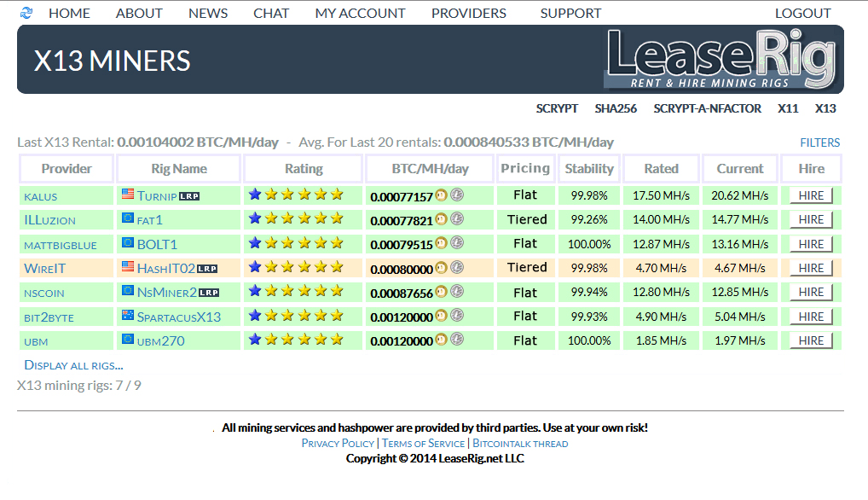Open MY ACCOUNT in the navigation
The height and width of the screenshot is (500, 868).
pos(361,14)
